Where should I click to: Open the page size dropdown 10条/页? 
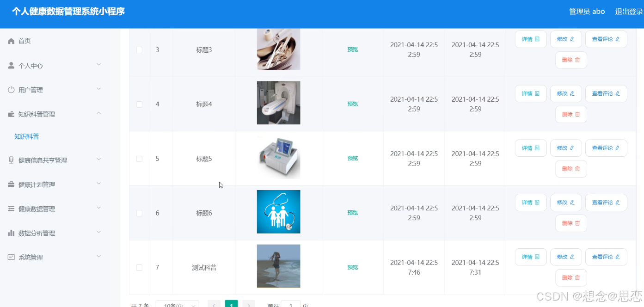point(178,304)
